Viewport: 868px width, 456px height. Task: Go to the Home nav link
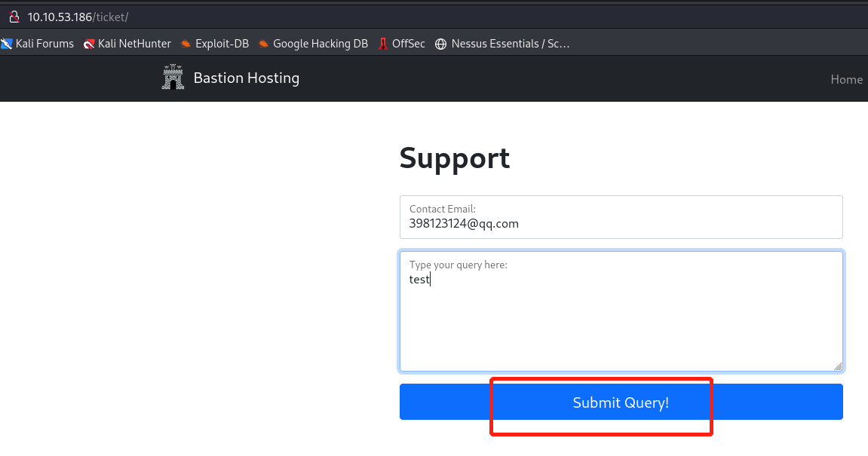[846, 79]
